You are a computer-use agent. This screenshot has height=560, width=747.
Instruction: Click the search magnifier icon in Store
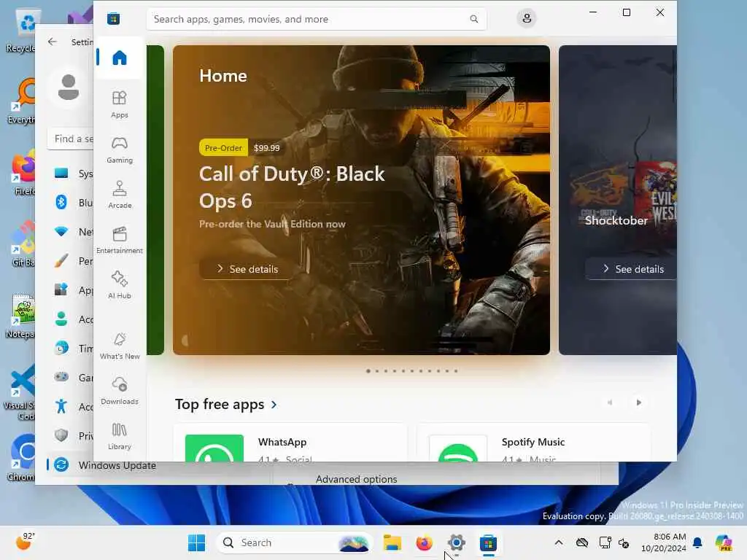[x=473, y=19]
